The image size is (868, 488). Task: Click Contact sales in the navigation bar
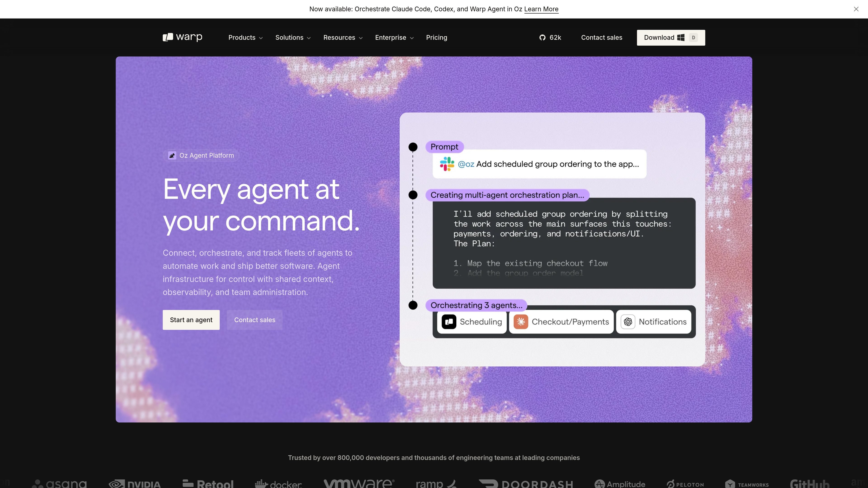(601, 37)
